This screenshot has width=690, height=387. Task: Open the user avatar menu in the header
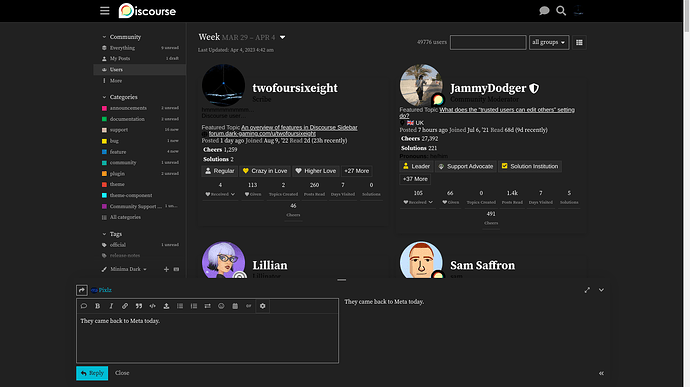coord(579,11)
